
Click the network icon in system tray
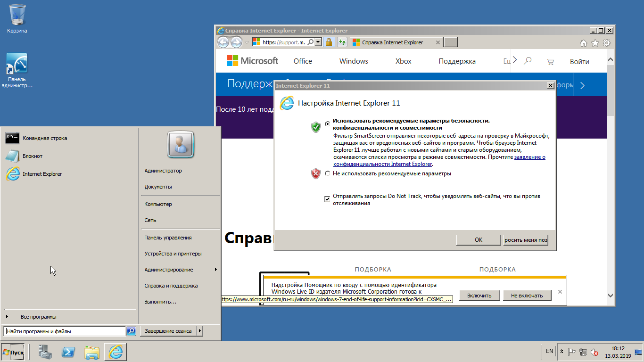(583, 352)
